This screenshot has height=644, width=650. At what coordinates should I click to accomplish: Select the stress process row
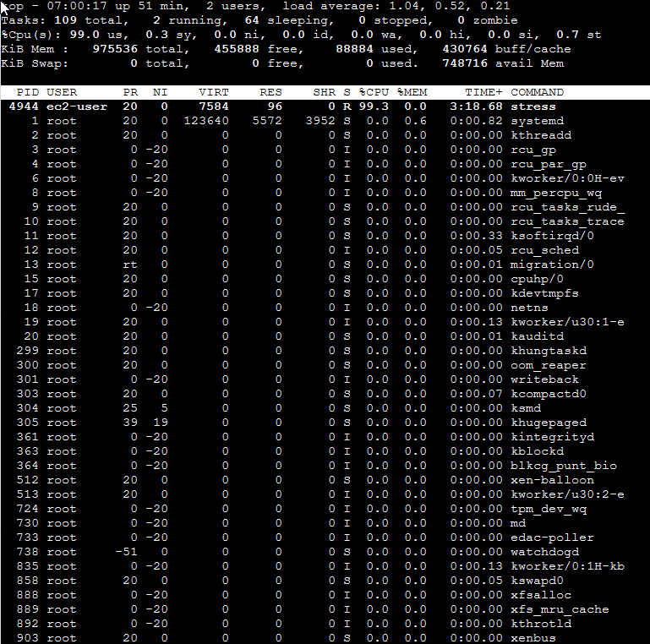tap(325, 106)
